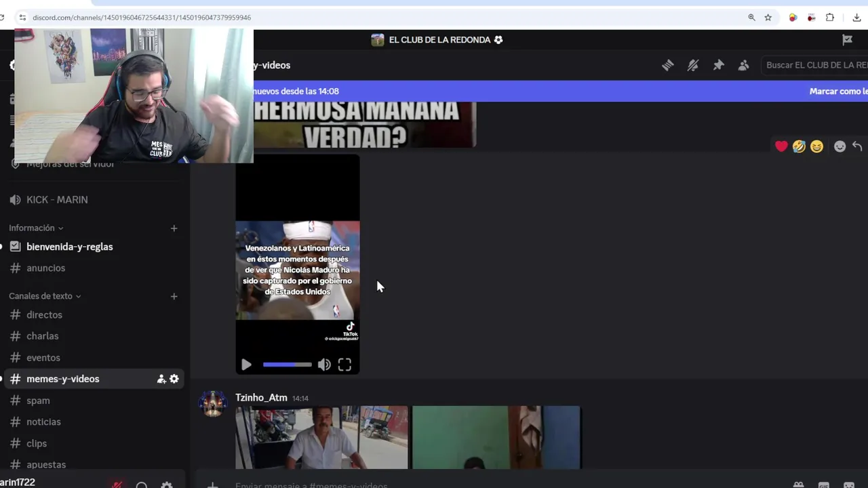Collapse the Información category
This screenshot has width=868, height=488.
36,228
